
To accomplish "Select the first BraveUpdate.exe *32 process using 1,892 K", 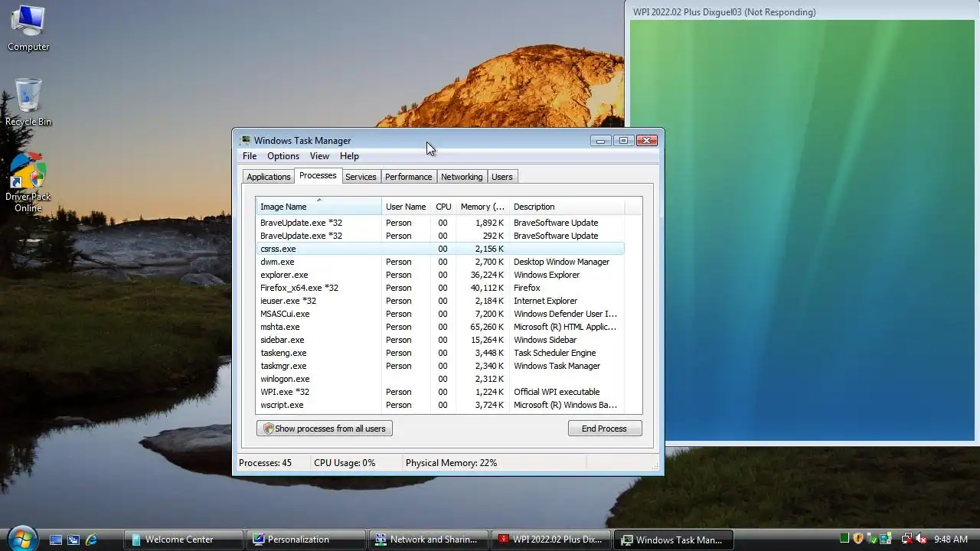I will point(440,223).
